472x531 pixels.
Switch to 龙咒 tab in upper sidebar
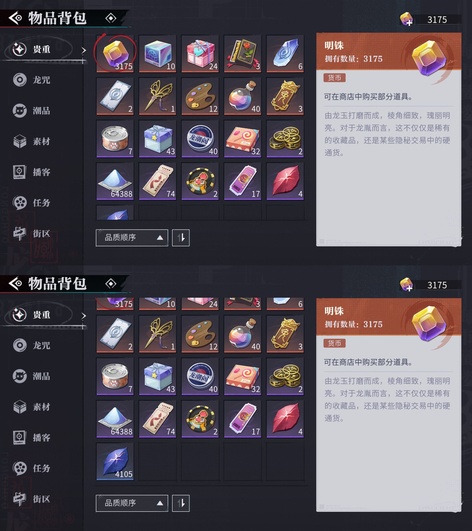[31, 80]
